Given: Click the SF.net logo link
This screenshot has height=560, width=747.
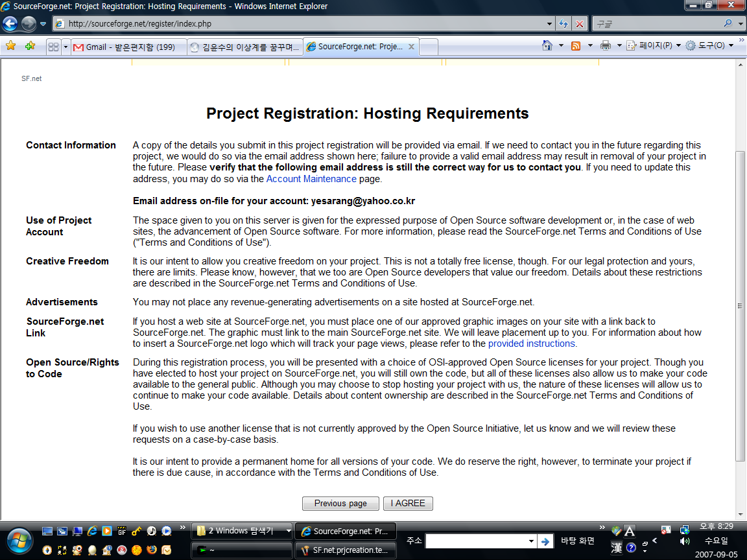Looking at the screenshot, I should [31, 78].
